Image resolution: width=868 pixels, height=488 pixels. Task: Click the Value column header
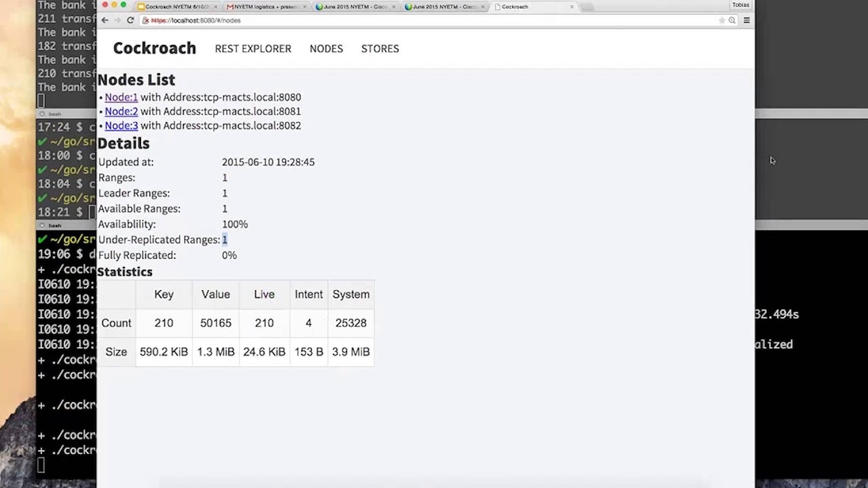tap(216, 294)
